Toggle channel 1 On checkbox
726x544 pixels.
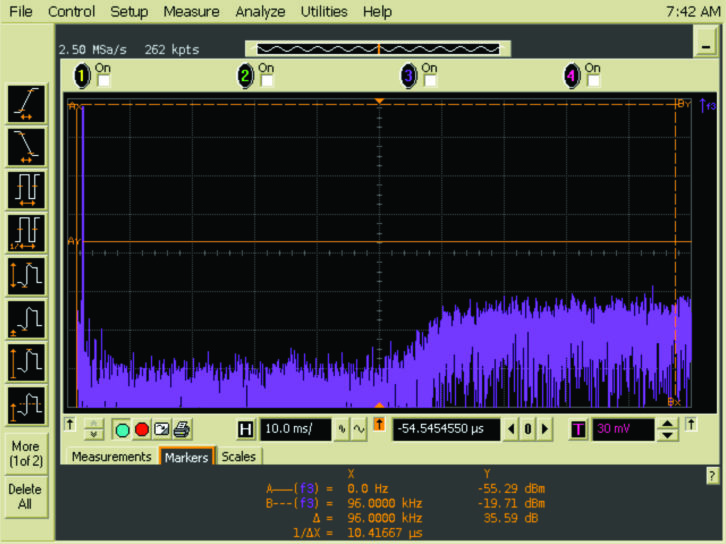pyautogui.click(x=104, y=81)
